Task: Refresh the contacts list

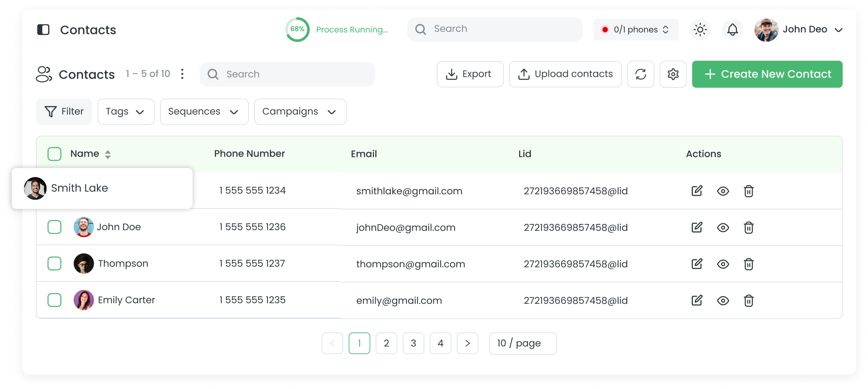Action: pos(641,74)
